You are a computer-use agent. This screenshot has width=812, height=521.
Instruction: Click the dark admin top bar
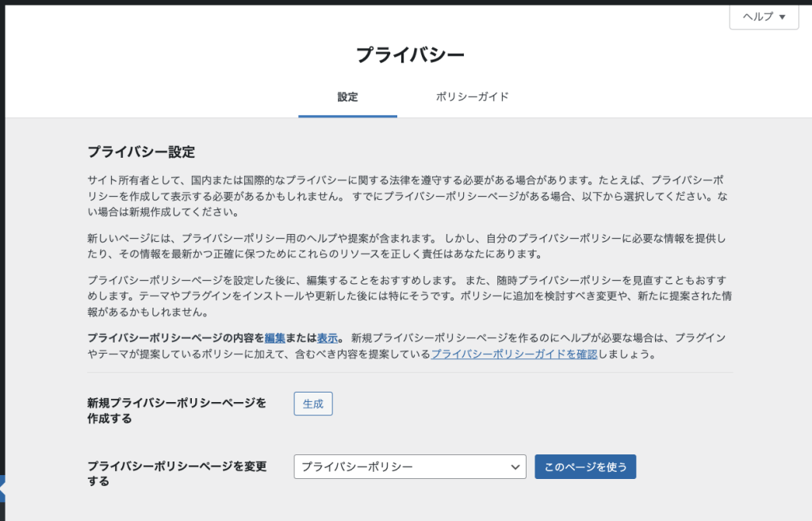point(396,3)
